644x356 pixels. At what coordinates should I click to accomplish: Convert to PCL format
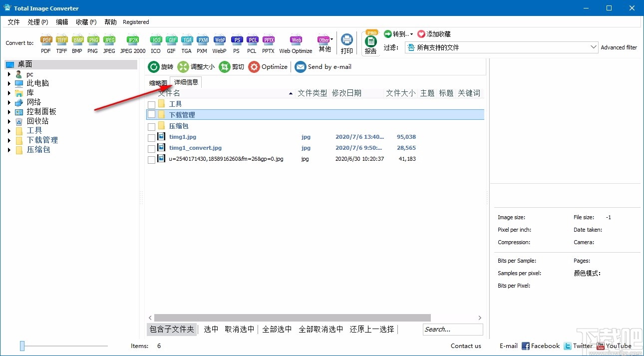(x=252, y=44)
